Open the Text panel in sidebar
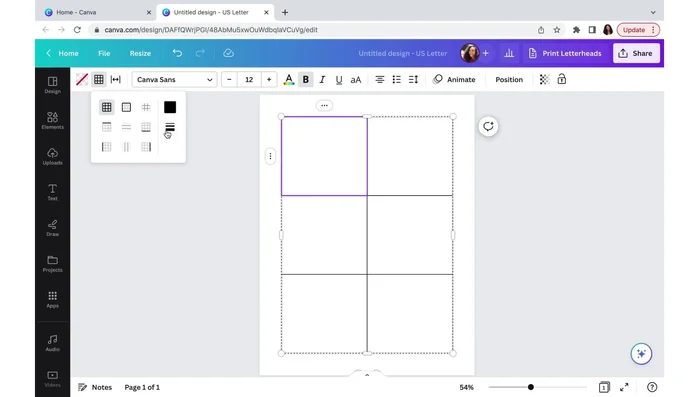Viewport: 699px width, 397px height. point(52,192)
